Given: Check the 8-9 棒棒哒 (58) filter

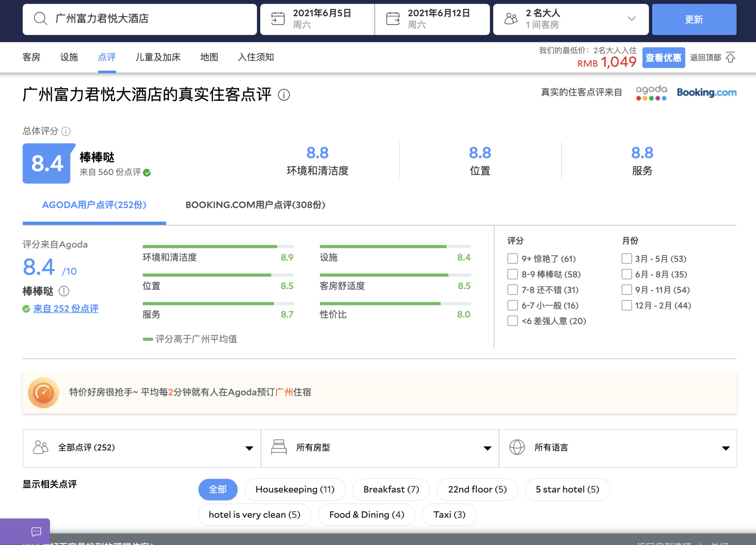Looking at the screenshot, I should (x=512, y=274).
